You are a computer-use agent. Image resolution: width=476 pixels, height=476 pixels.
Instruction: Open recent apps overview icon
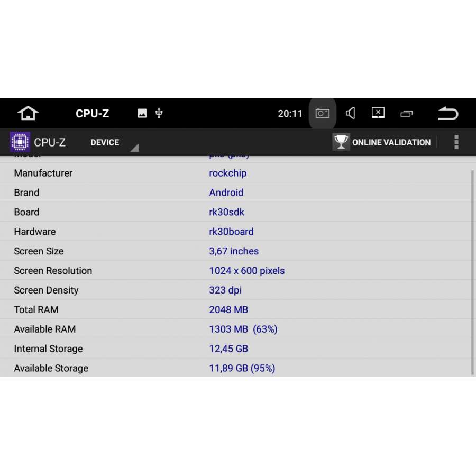tap(407, 114)
